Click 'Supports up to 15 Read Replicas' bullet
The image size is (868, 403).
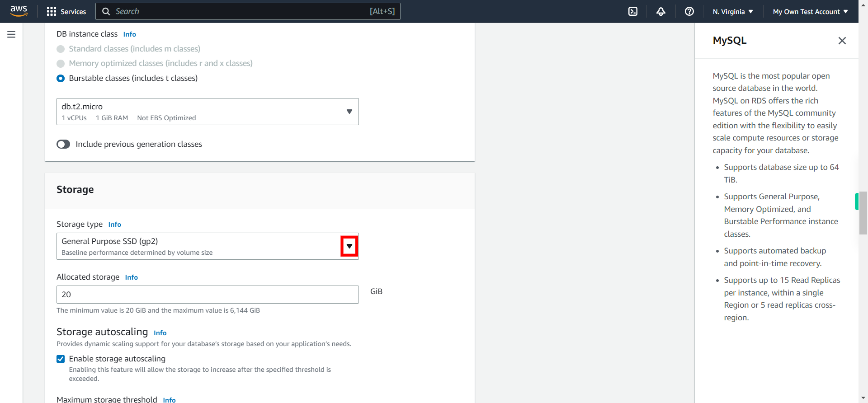(x=782, y=299)
